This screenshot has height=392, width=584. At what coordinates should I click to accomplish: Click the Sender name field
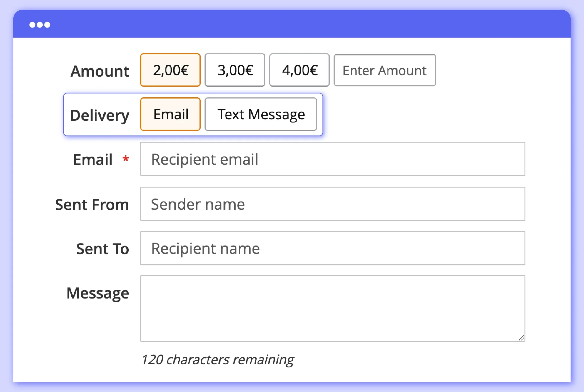332,204
